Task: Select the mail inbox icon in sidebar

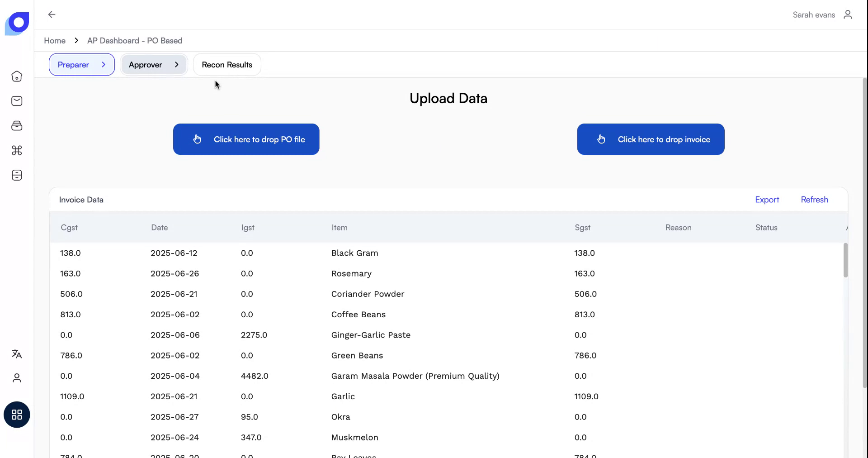Action: pos(17,101)
